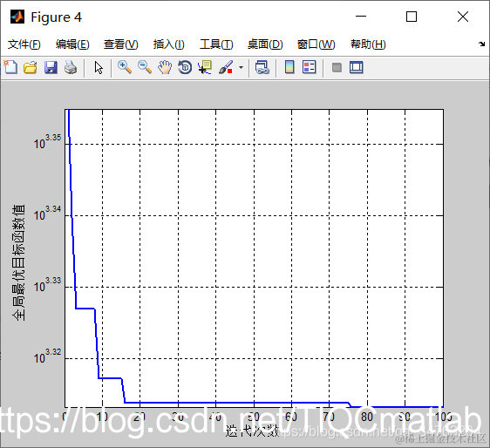Minimize the Figure 4 window
Screen dimensions: 490x448
point(361,17)
